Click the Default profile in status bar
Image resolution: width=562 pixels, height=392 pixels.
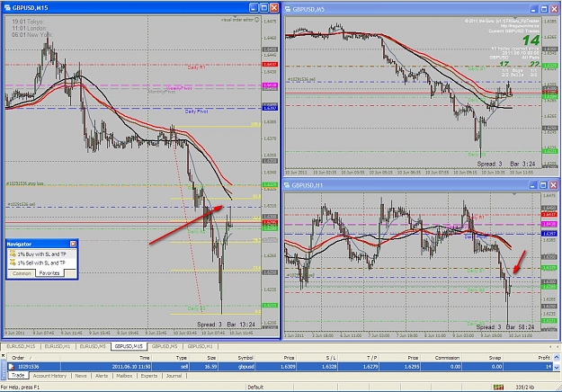point(255,387)
